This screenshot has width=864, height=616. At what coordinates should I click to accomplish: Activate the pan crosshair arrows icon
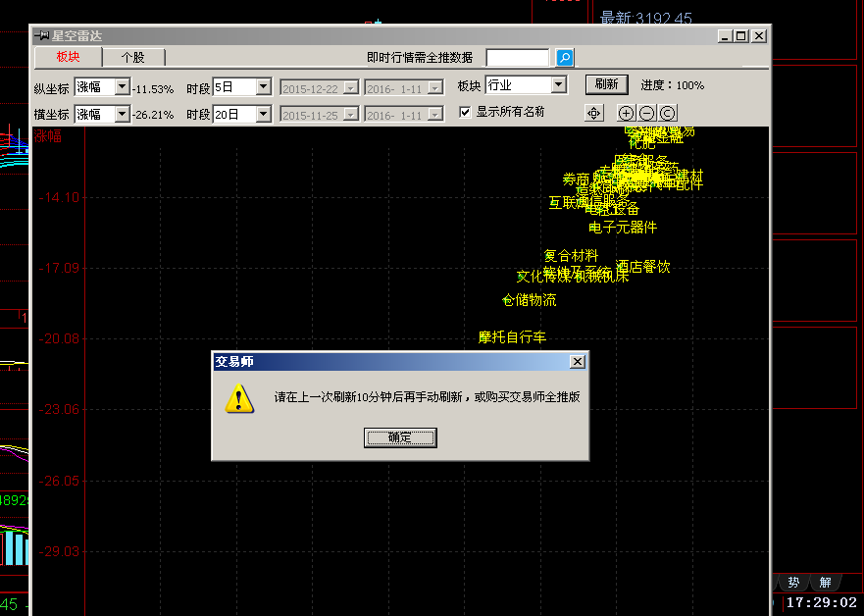pyautogui.click(x=593, y=113)
